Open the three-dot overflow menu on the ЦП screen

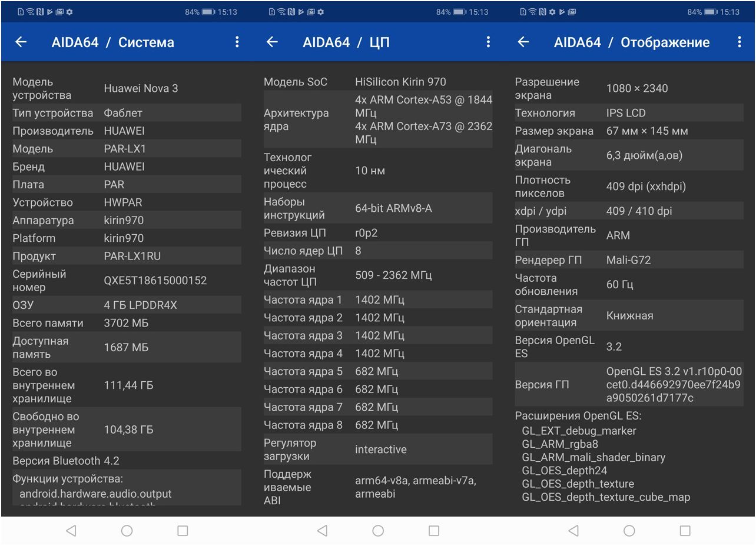pos(488,42)
